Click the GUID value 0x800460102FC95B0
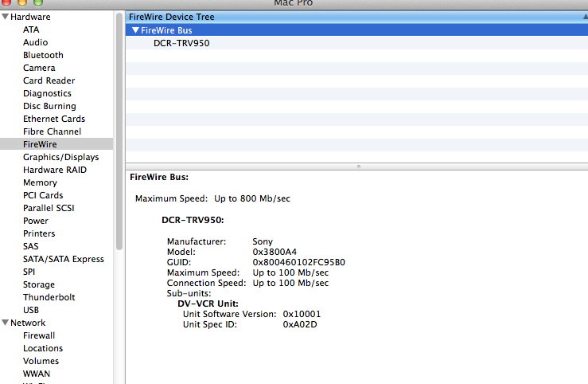Image resolution: width=588 pixels, height=384 pixels. [299, 262]
